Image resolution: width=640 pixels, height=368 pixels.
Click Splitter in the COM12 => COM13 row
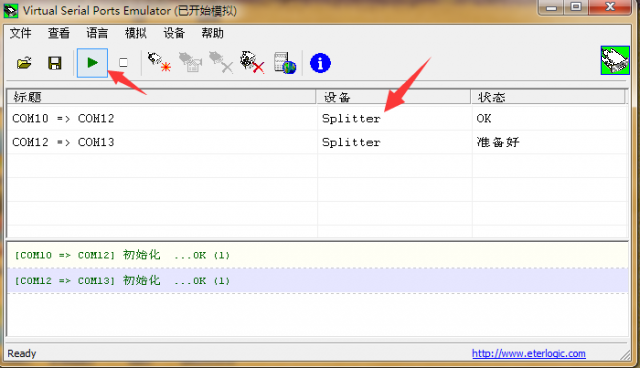(x=351, y=142)
